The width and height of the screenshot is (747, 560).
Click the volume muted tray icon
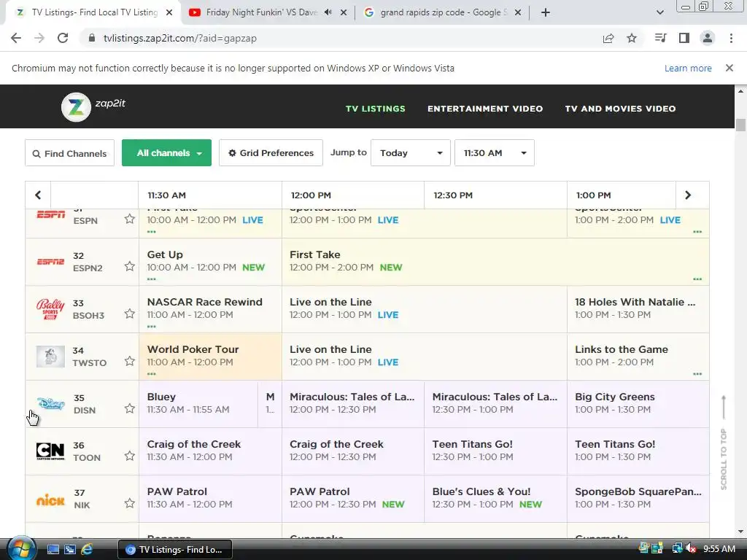point(691,549)
